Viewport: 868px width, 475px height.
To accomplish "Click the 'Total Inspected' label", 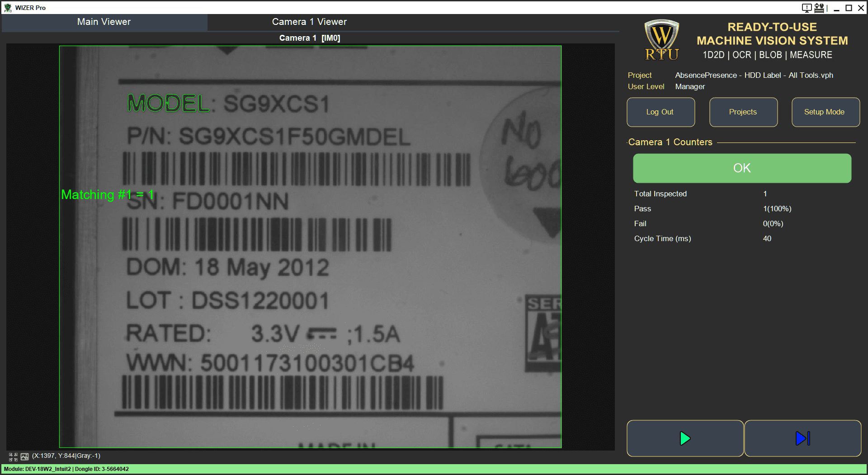I will [x=660, y=194].
